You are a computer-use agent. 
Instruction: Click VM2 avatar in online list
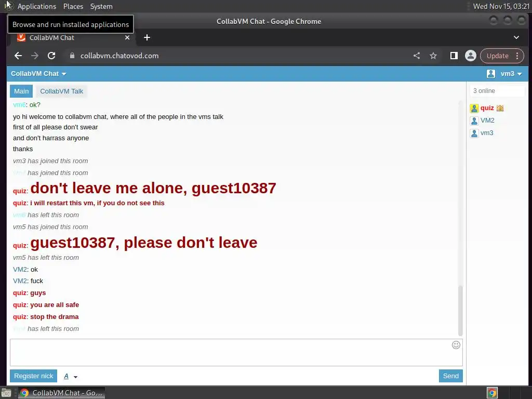click(x=474, y=121)
